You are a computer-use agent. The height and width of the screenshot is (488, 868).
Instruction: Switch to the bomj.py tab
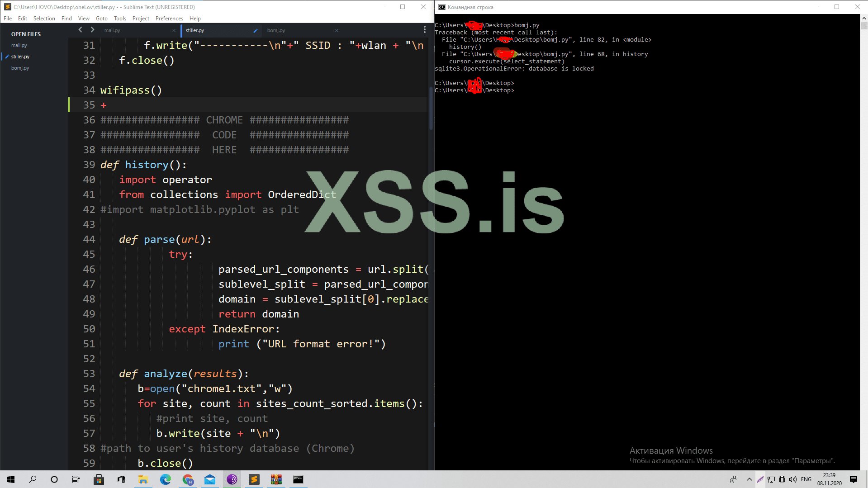[276, 30]
